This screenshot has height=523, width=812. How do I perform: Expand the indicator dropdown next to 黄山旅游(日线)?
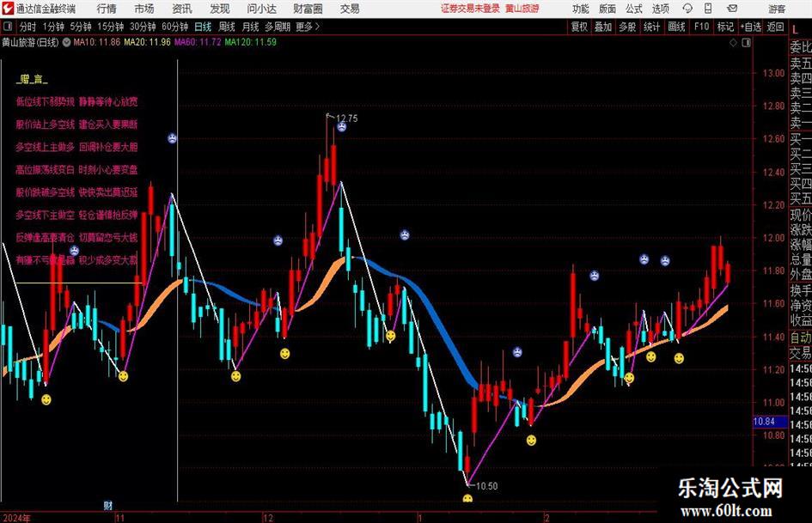click(x=66, y=42)
